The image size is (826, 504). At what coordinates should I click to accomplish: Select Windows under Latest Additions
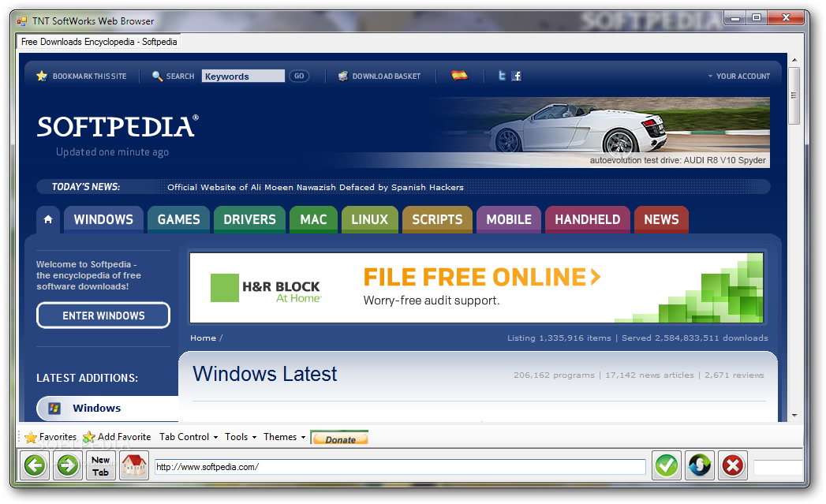point(107,408)
